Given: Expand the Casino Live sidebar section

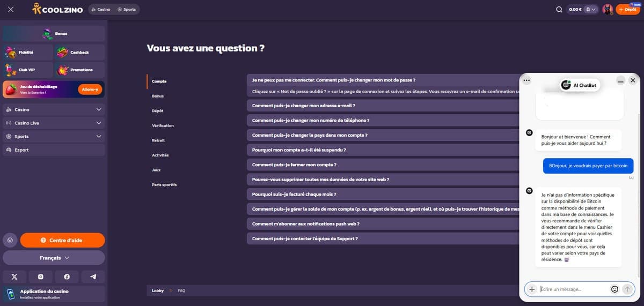Looking at the screenshot, I should [x=54, y=123].
